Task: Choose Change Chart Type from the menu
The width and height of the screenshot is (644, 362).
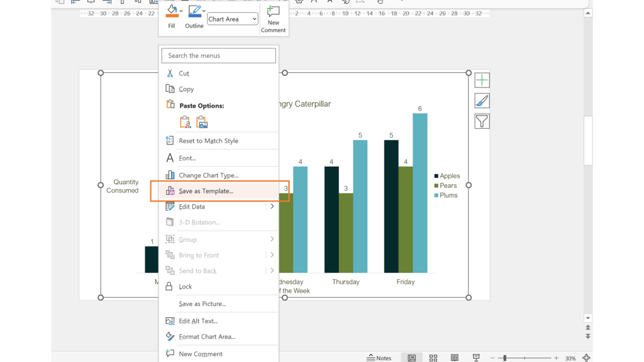Action: (x=209, y=175)
